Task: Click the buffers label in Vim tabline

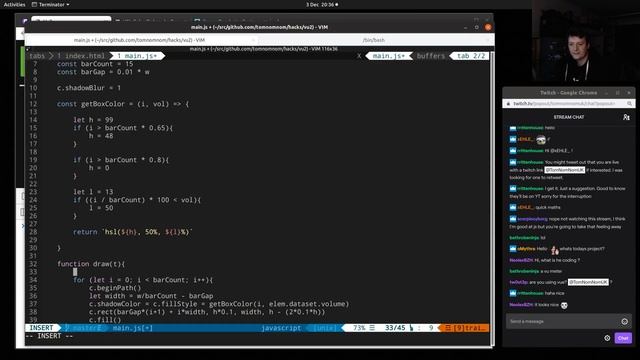Action: (431, 56)
